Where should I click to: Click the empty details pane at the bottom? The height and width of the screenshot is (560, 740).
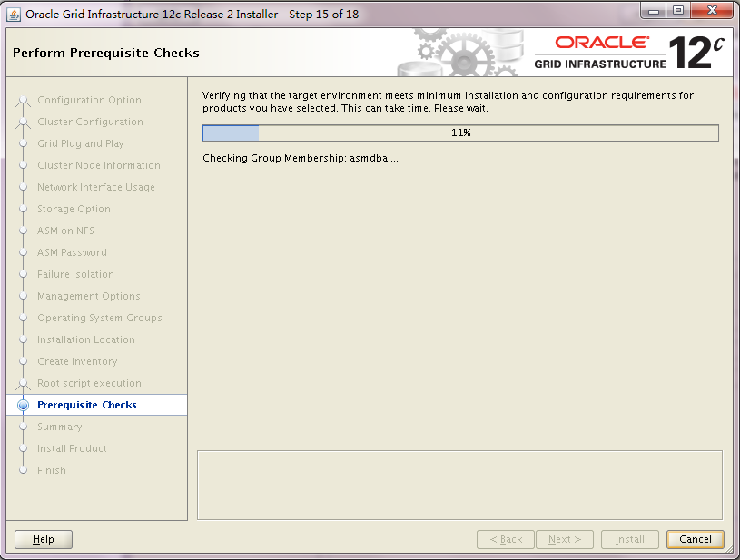click(459, 485)
